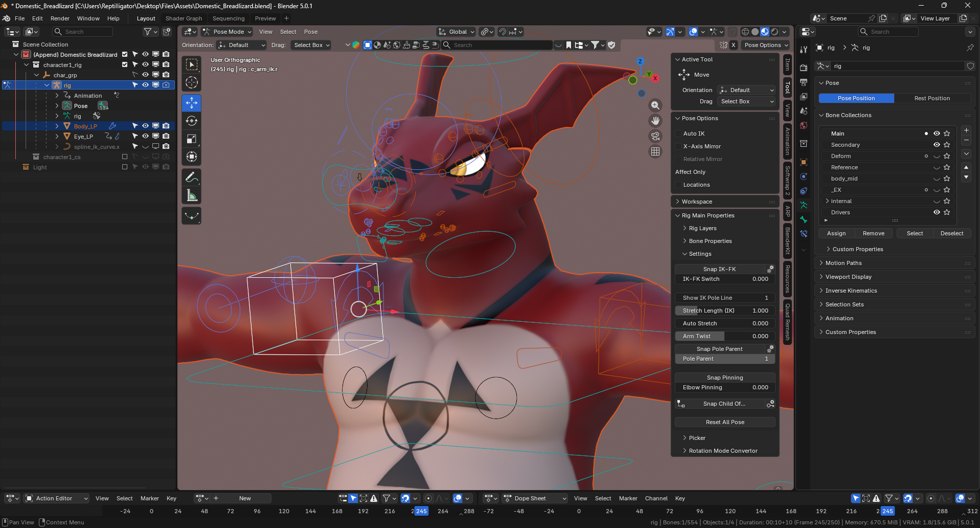Image resolution: width=980 pixels, height=528 pixels.
Task: Switch to the Shader Graph workspace tab
Action: point(184,18)
